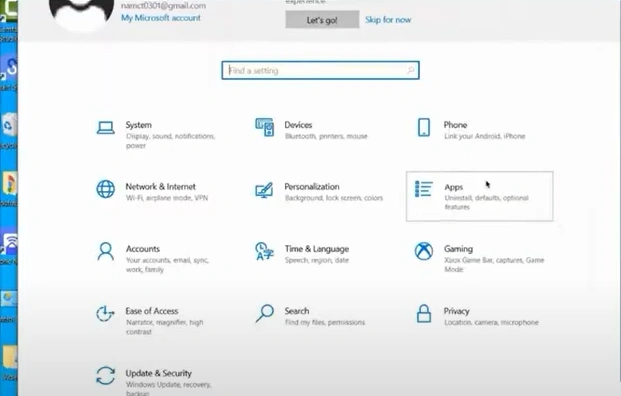This screenshot has width=621, height=396.
Task: Open the Network & Internet globe icon
Action: pyautogui.click(x=106, y=189)
